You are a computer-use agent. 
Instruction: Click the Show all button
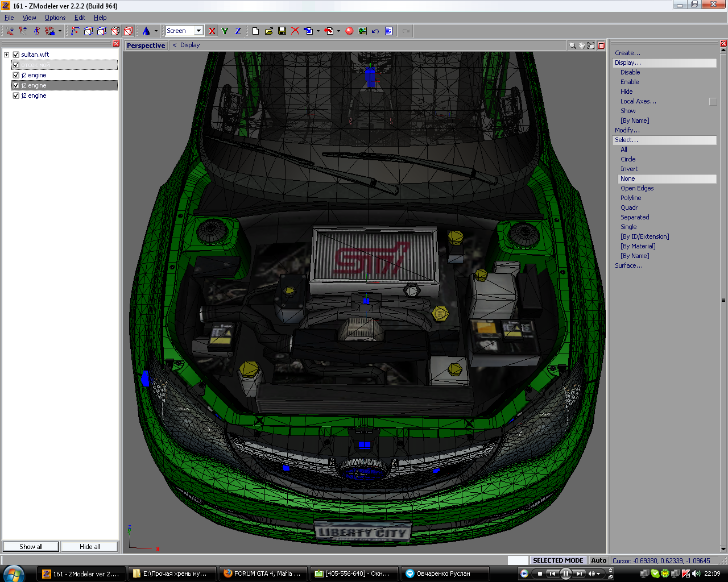31,547
